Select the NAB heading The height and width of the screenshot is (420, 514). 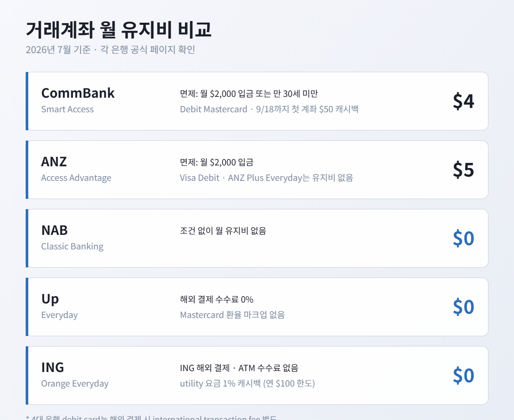click(x=54, y=230)
